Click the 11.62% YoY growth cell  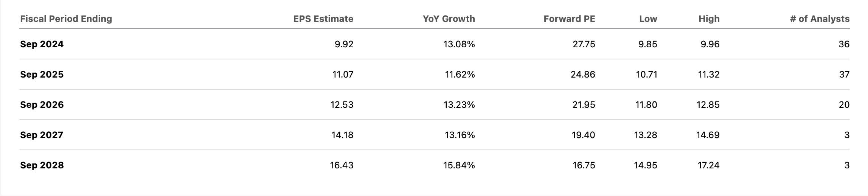[x=460, y=75]
